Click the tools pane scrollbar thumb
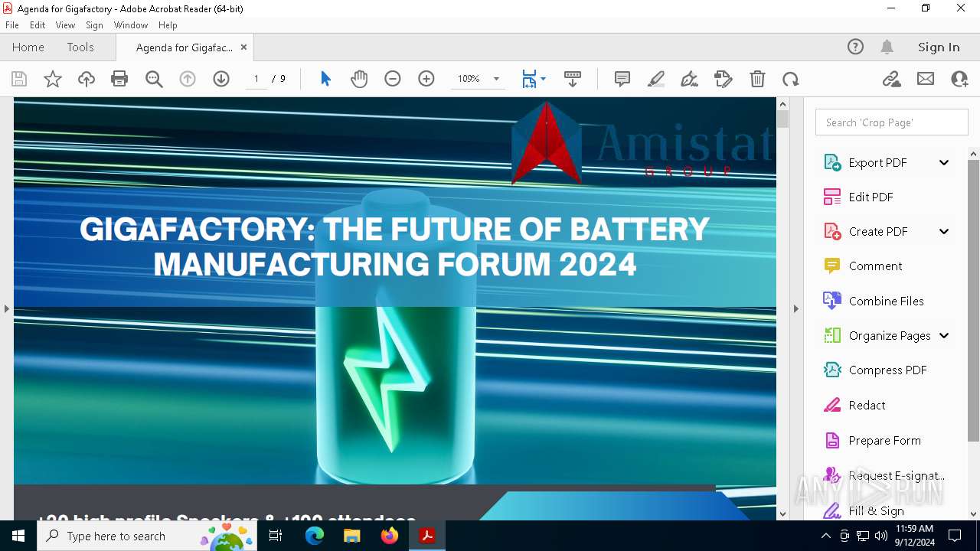 tap(973, 300)
